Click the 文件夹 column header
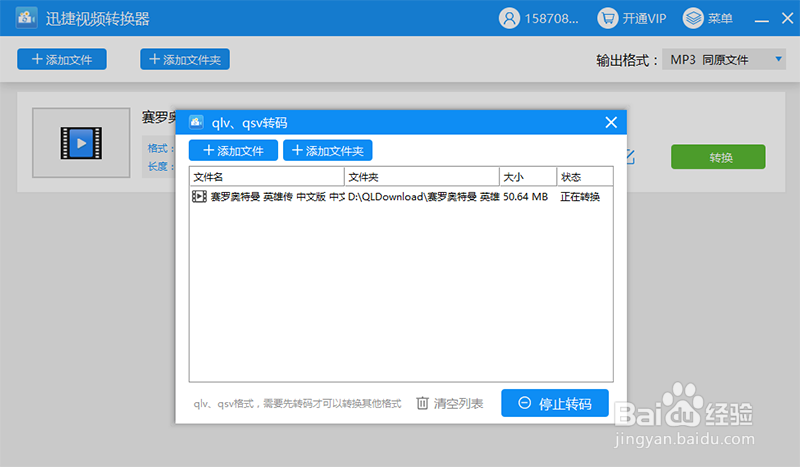Image resolution: width=800 pixels, height=467 pixels. tap(422, 177)
